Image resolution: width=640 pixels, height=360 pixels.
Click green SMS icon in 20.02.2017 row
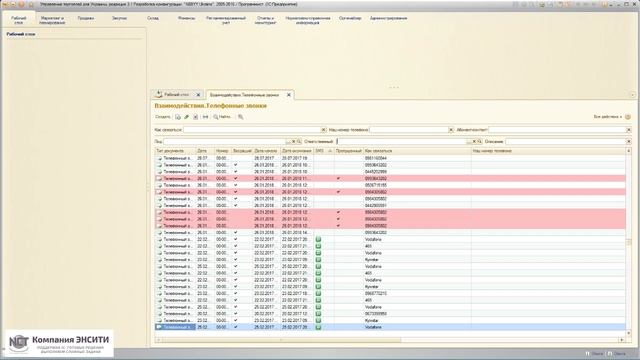click(x=318, y=314)
